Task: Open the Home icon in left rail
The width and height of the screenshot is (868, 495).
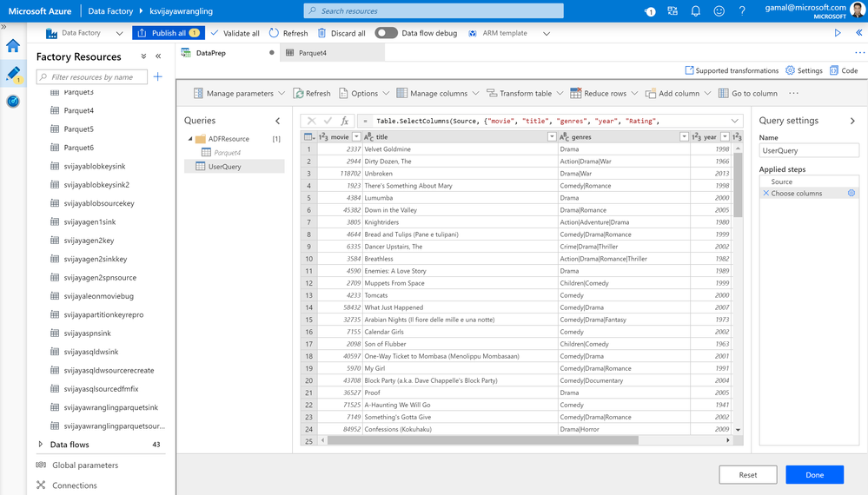Action: point(13,46)
